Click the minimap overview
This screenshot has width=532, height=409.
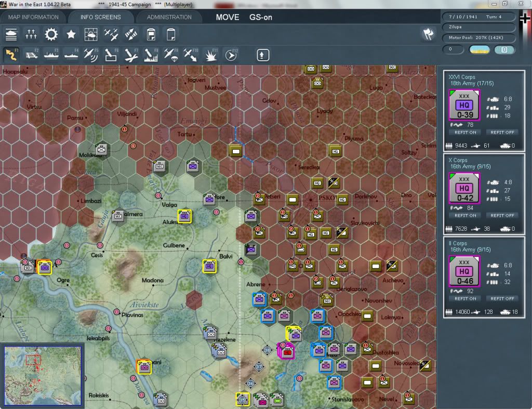pyautogui.click(x=43, y=375)
